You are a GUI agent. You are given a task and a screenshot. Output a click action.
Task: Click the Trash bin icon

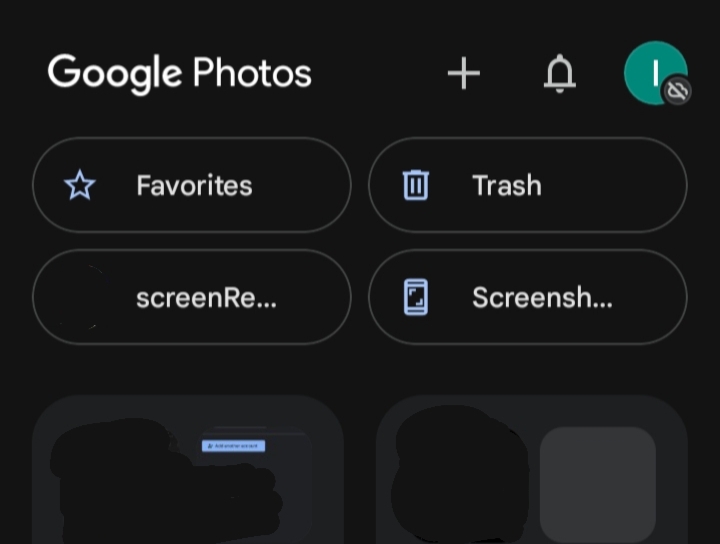coord(416,185)
